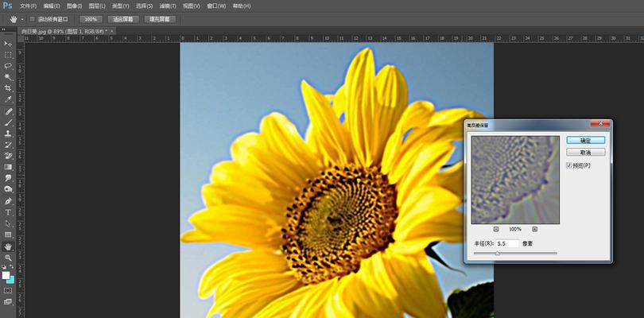Open the Select (S) menu
Screen dimensions: 644x318
point(144,6)
